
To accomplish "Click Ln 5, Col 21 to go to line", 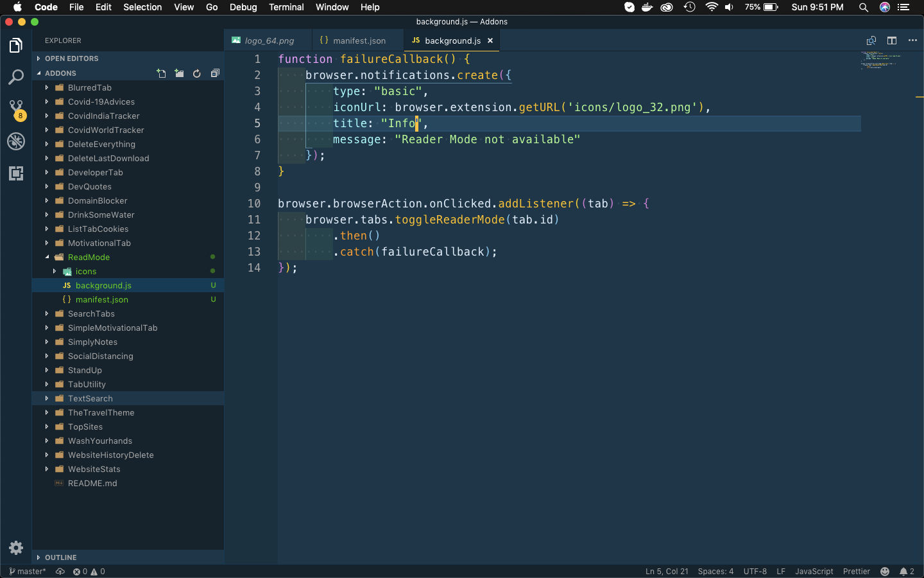I will (x=667, y=572).
